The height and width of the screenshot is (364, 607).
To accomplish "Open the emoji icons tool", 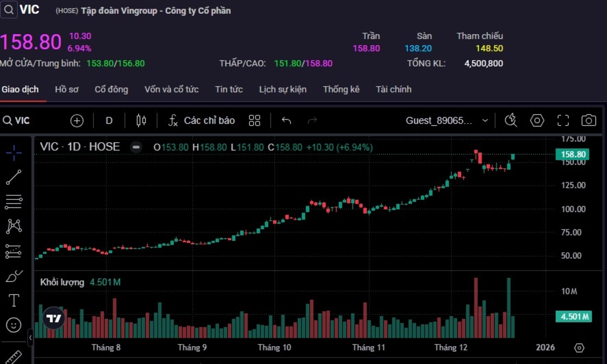I will pyautogui.click(x=14, y=325).
